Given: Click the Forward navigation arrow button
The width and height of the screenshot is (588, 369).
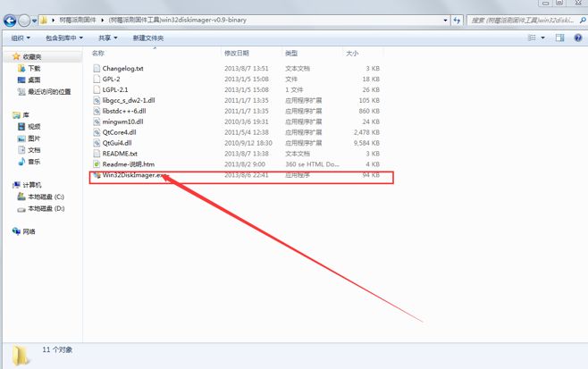Looking at the screenshot, I should pos(24,21).
